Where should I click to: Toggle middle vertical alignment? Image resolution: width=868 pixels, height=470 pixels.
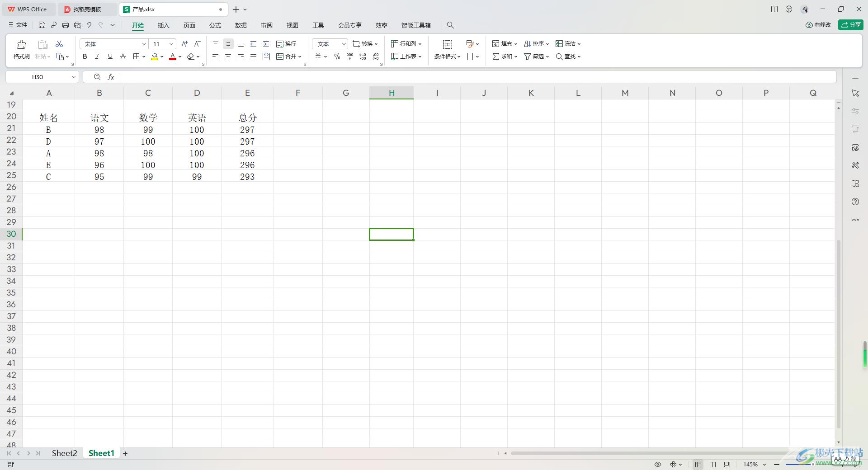point(228,44)
